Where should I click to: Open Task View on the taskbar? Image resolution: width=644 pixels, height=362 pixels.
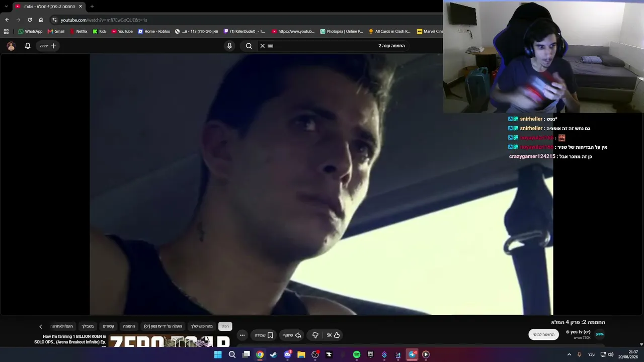[246, 354]
